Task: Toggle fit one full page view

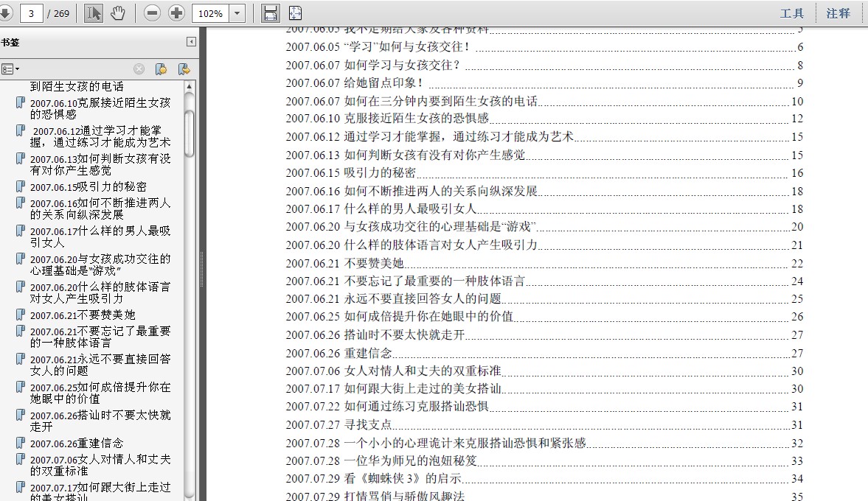Action: pyautogui.click(x=295, y=13)
